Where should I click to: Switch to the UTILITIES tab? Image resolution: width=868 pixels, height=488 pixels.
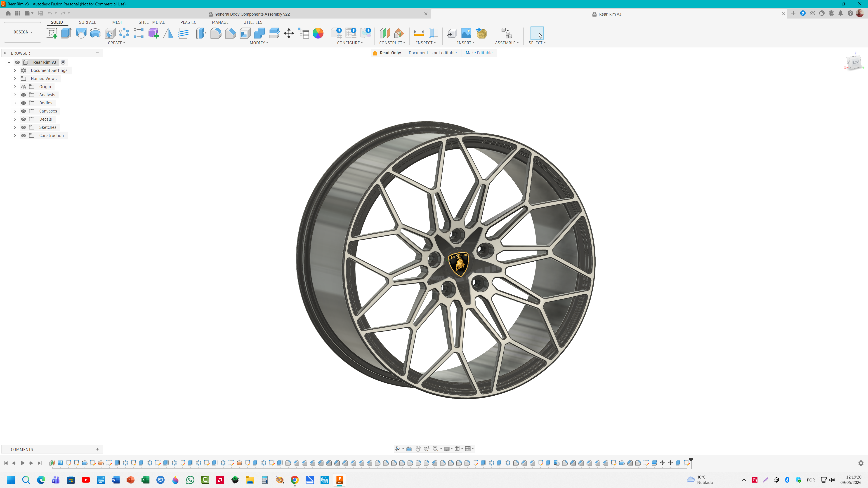point(253,22)
